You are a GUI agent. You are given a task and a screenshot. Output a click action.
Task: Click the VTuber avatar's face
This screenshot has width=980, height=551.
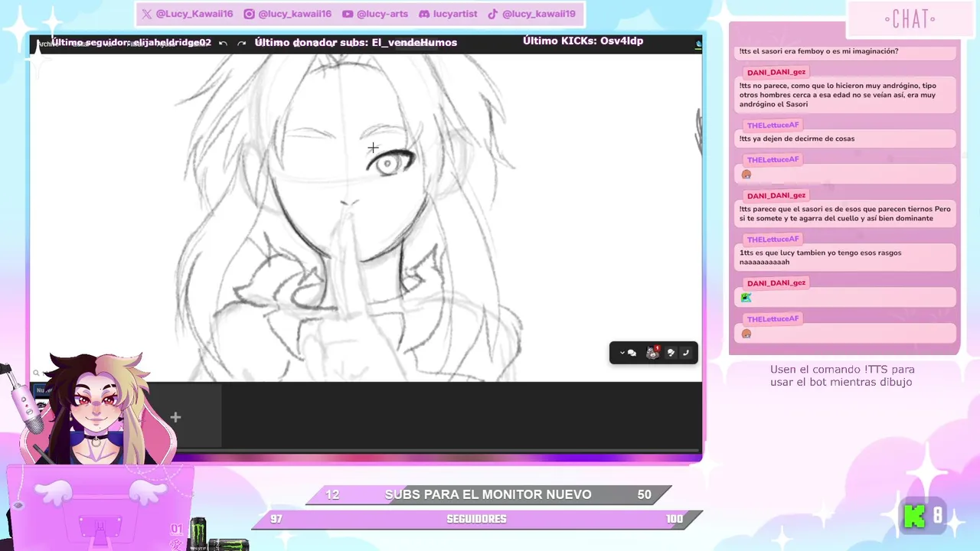[x=98, y=402]
